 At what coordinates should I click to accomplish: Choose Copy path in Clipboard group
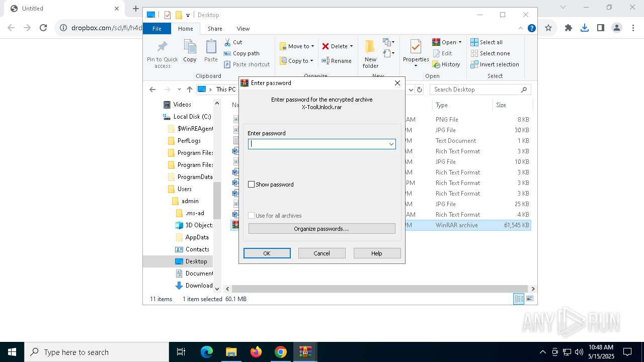[242, 53]
